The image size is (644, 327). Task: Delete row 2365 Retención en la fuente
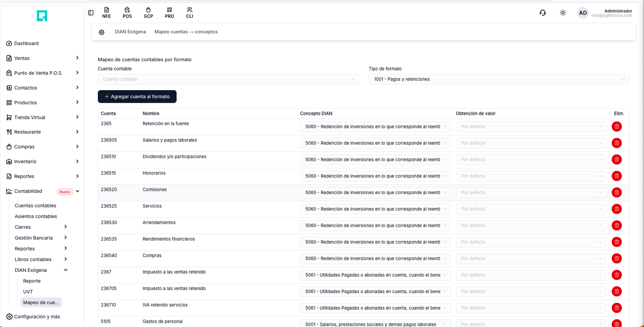(x=617, y=126)
